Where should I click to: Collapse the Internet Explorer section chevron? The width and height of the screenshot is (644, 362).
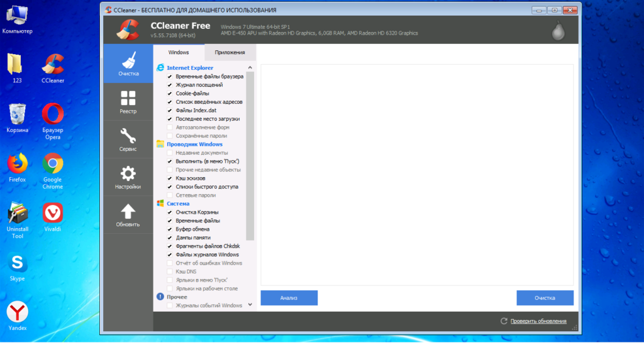250,68
